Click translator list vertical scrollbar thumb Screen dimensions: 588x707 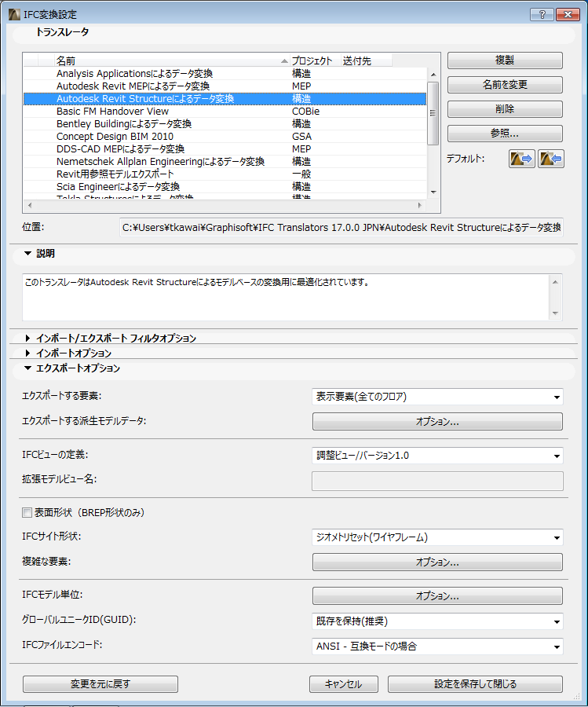433,114
